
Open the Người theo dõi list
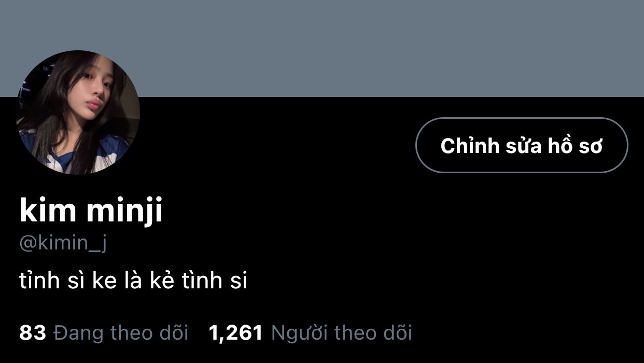point(342,332)
